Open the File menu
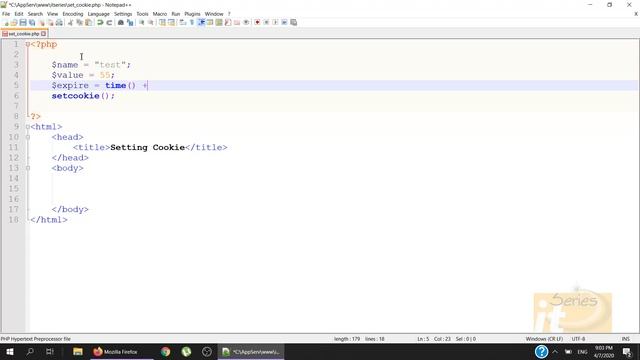 tap(6, 14)
